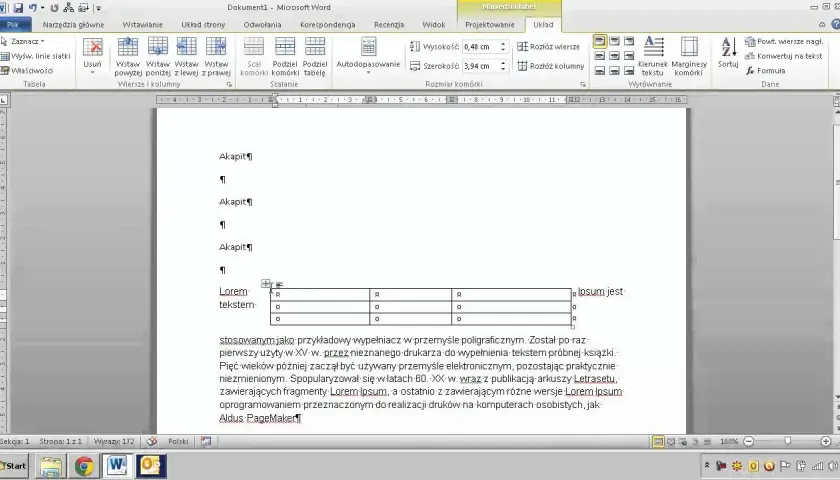Click Wyrazy: 172 word count

114,441
